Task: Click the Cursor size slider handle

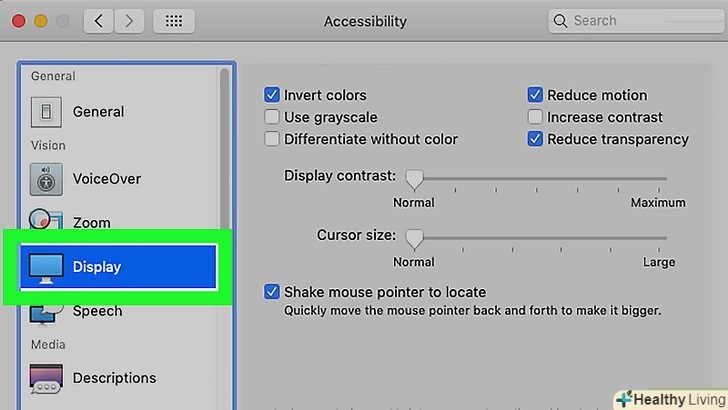Action: [x=413, y=238]
